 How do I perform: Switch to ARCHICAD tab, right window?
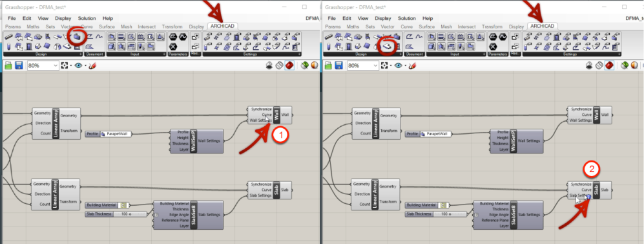[543, 26]
